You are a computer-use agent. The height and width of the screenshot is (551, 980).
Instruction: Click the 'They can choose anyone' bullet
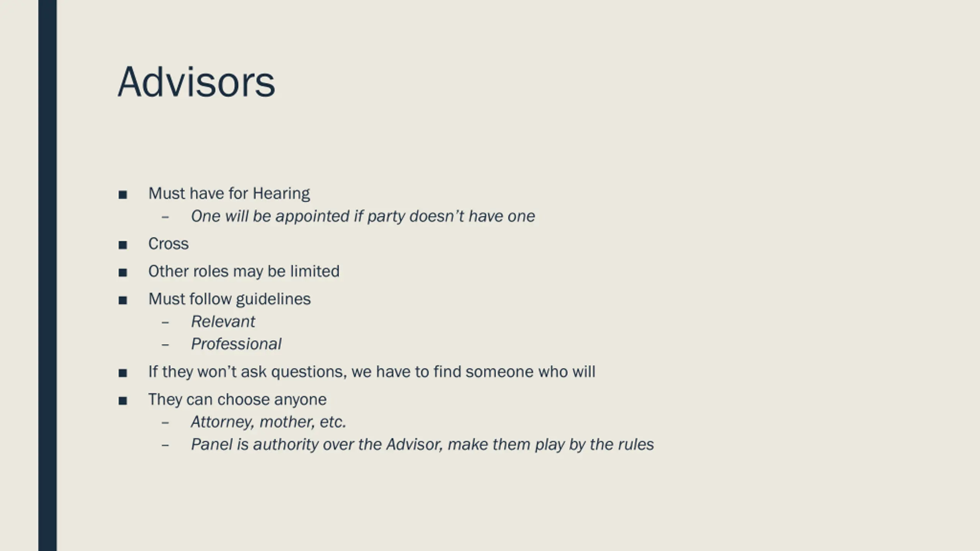[x=237, y=399]
